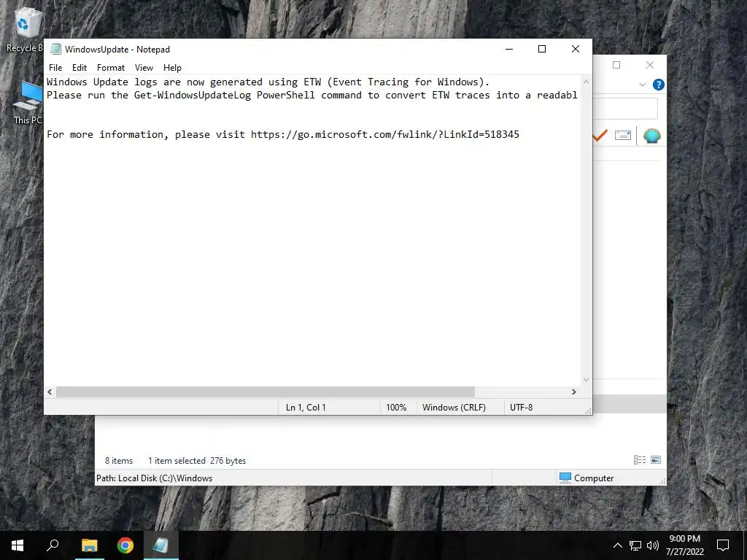Click the 'UTF-8' encoding status entry
Screen dimensions: 747x560
point(521,408)
